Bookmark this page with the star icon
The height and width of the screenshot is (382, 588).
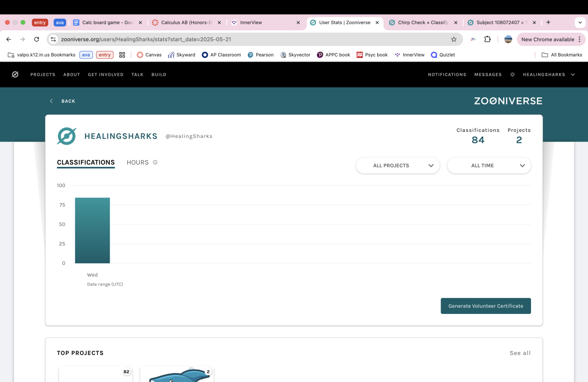coord(454,40)
